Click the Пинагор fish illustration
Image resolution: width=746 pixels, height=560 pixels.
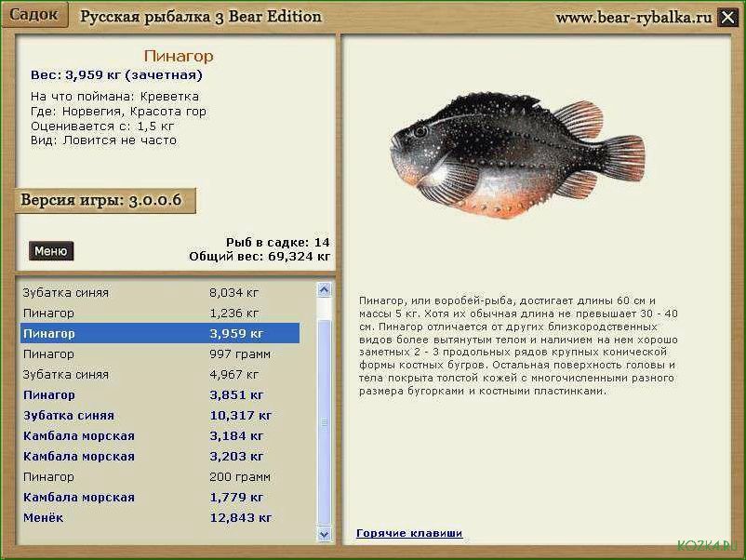pos(517,155)
